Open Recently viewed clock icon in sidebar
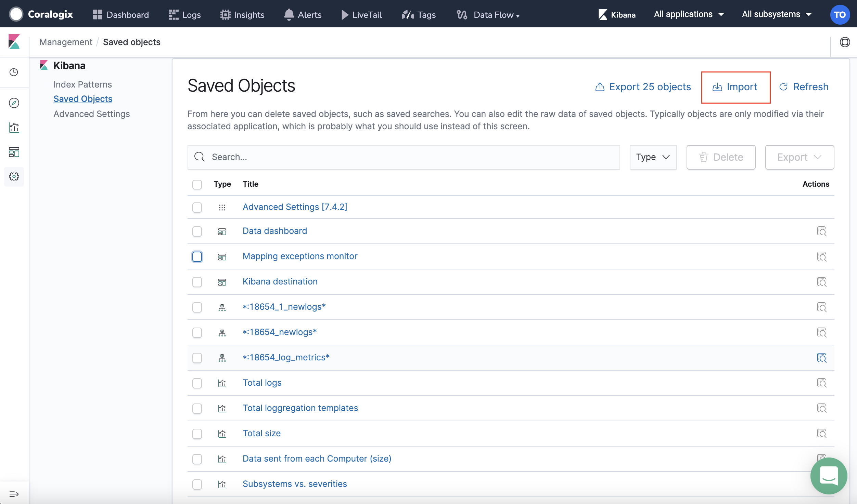The height and width of the screenshot is (504, 857). [14, 72]
